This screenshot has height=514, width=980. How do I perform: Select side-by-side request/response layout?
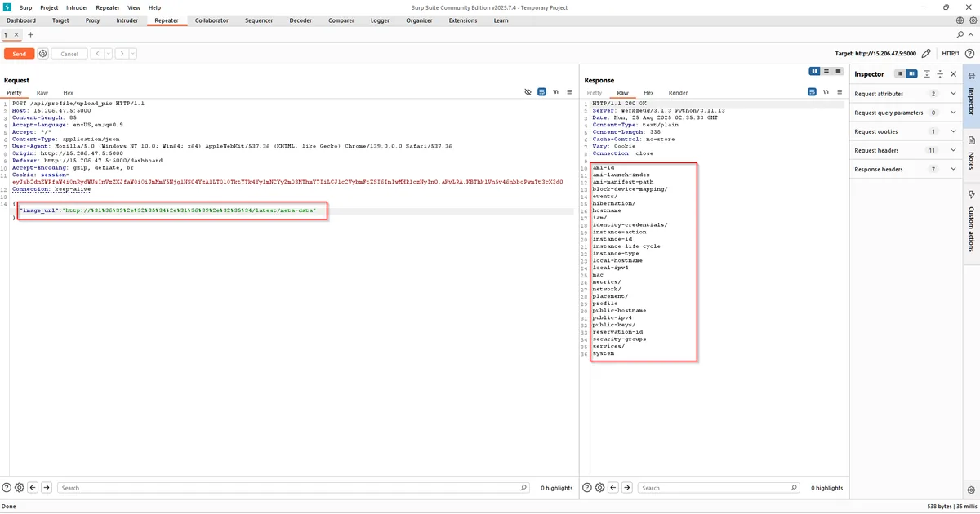tap(814, 71)
